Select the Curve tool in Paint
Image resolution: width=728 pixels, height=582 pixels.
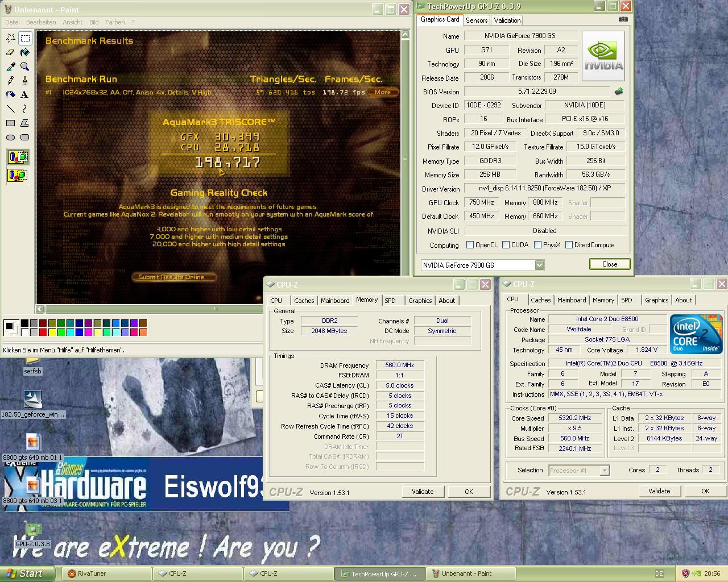click(x=25, y=109)
